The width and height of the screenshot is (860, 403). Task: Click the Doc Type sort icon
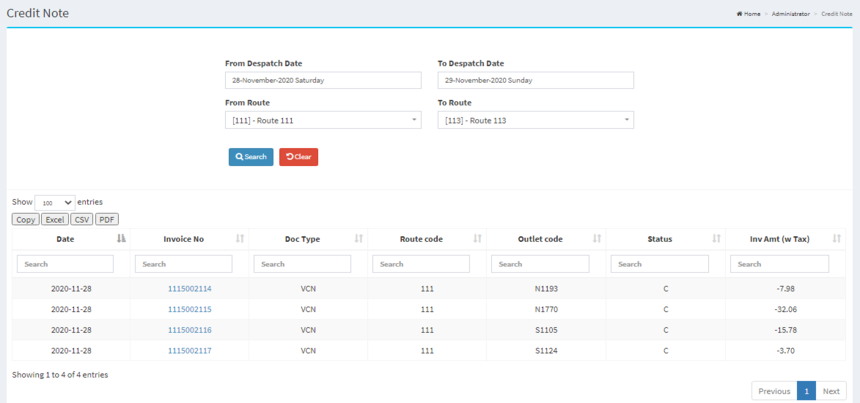click(358, 239)
